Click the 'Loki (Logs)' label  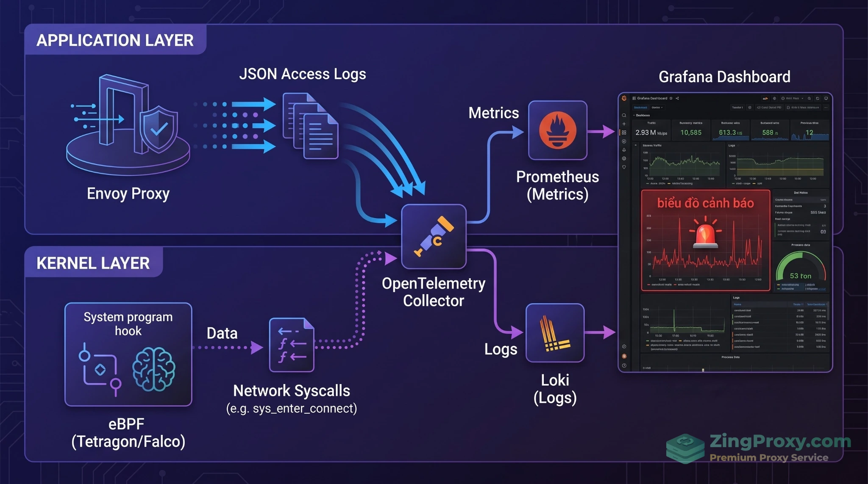coord(555,389)
